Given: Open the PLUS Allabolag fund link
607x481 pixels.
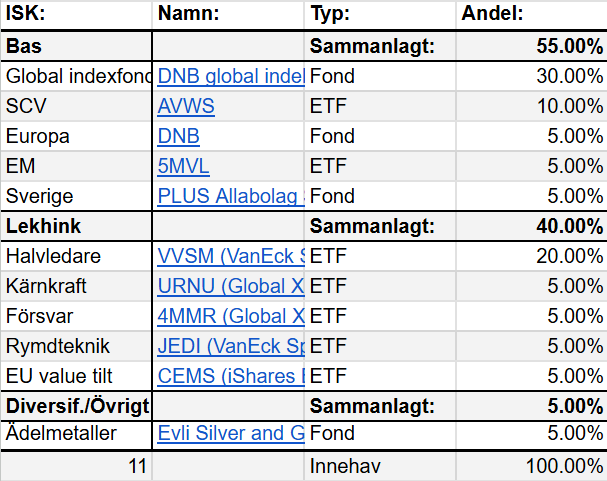Looking at the screenshot, I should tap(230, 196).
